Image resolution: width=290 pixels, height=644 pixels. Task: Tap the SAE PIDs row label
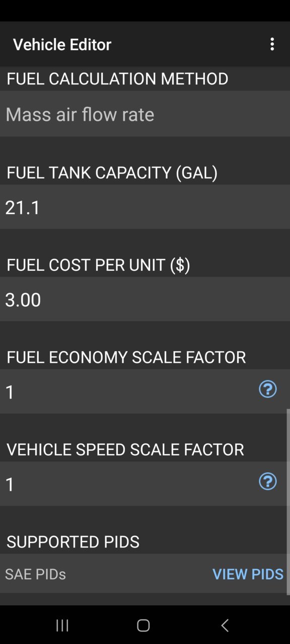click(x=35, y=574)
